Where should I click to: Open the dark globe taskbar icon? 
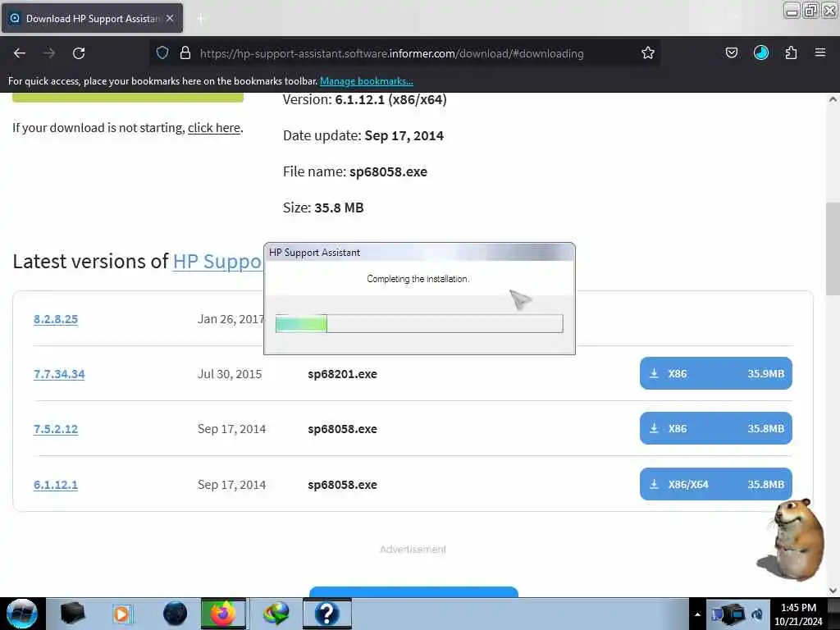(176, 614)
